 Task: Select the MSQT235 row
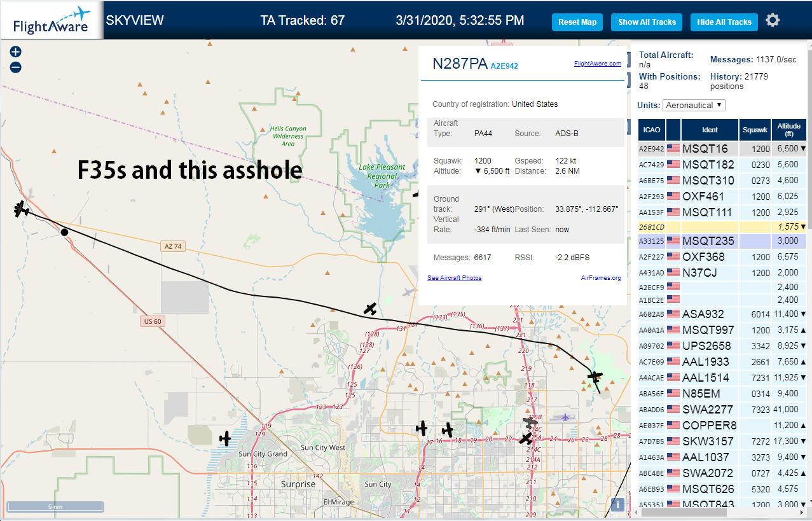722,241
